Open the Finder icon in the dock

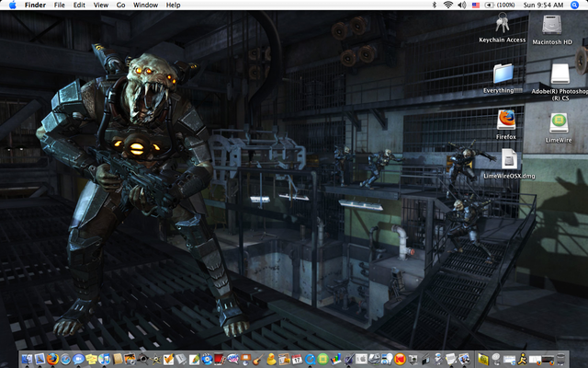click(27, 358)
